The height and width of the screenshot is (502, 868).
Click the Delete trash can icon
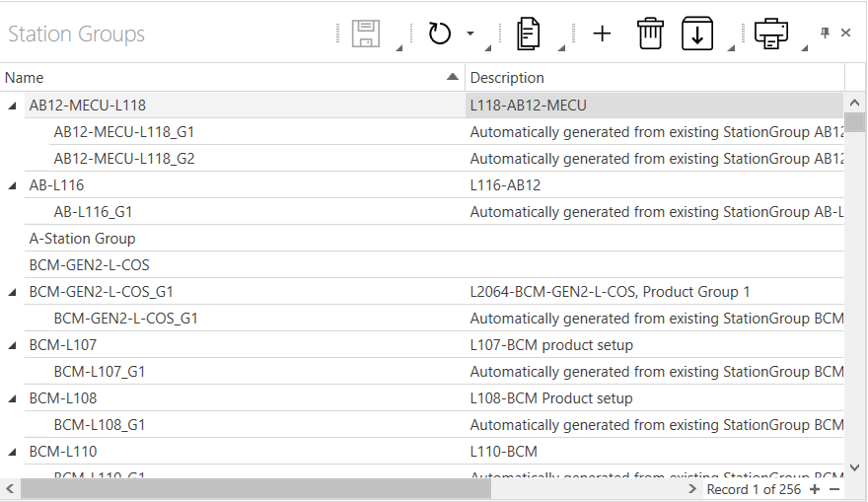650,34
